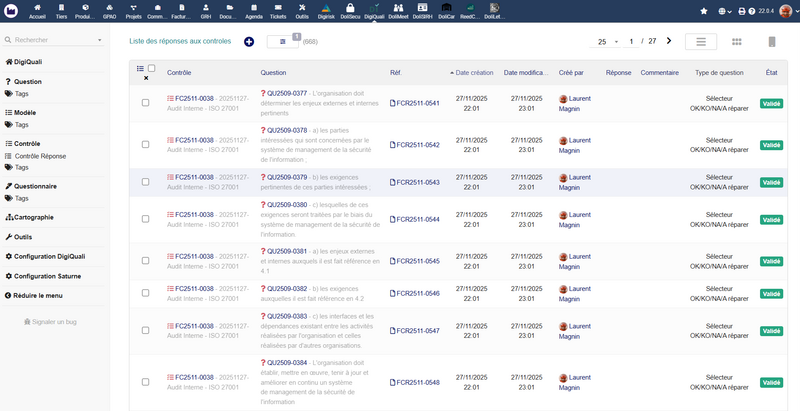This screenshot has height=411, width=800.
Task: Switch to mobile view icon
Action: (x=772, y=42)
